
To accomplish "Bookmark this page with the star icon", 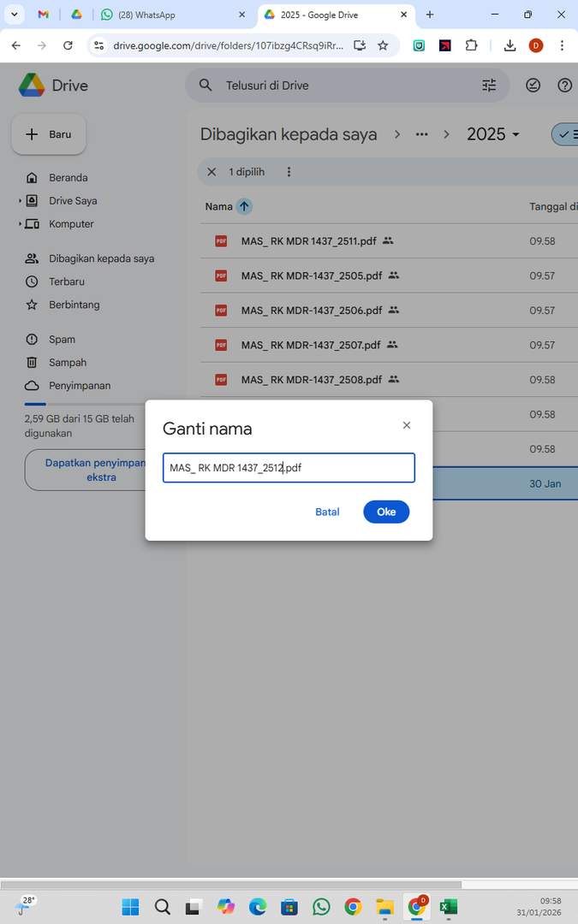I will click(383, 45).
